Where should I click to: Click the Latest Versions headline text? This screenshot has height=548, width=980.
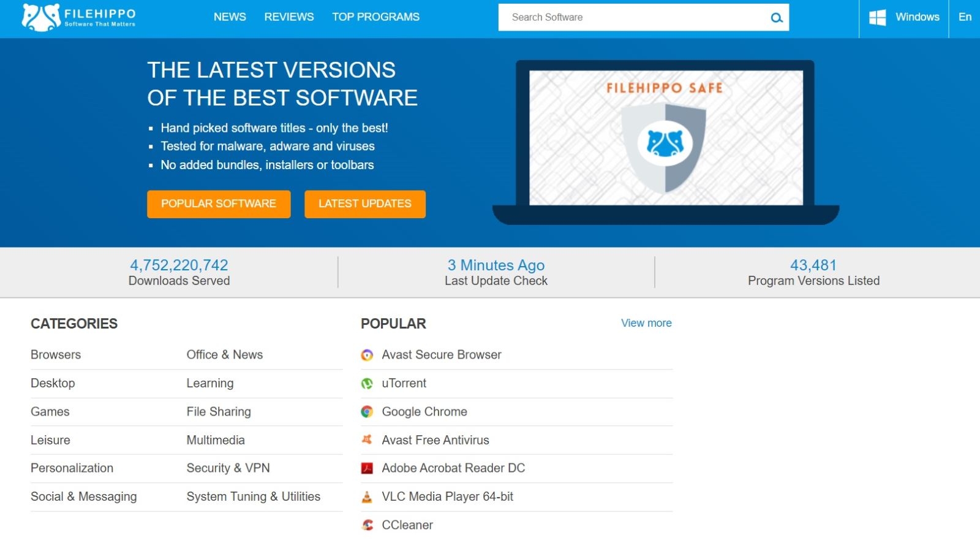point(282,84)
